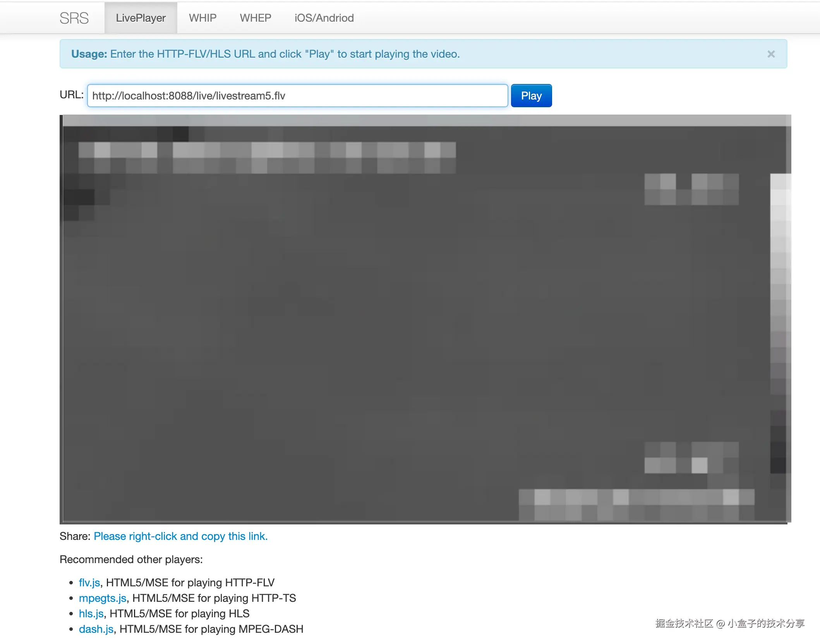Click the bold 'Usage:' text in banner
The width and height of the screenshot is (820, 644).
pyautogui.click(x=89, y=54)
